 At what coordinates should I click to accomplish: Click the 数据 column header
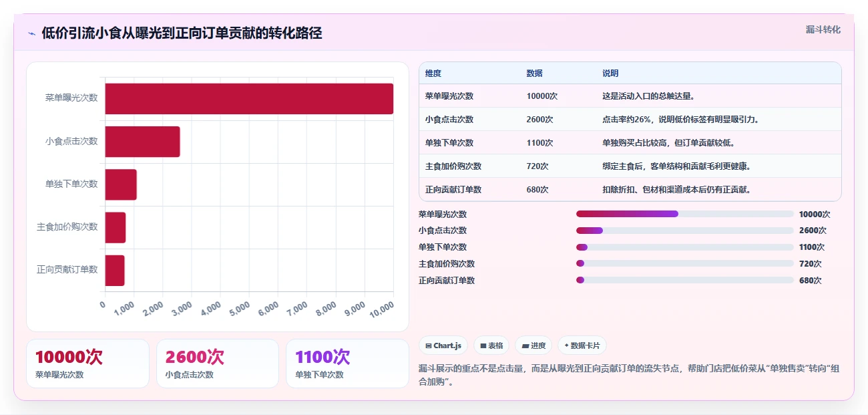point(535,74)
